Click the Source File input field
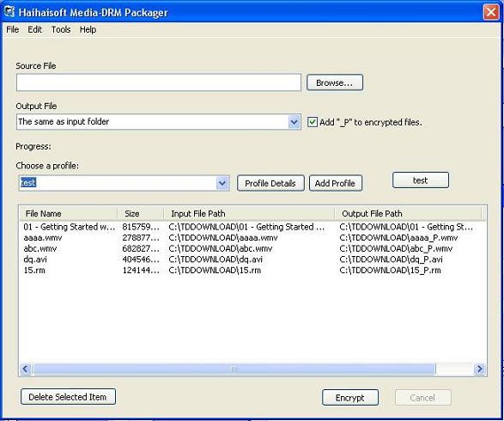Viewport: 504px width, 421px height. tap(159, 82)
